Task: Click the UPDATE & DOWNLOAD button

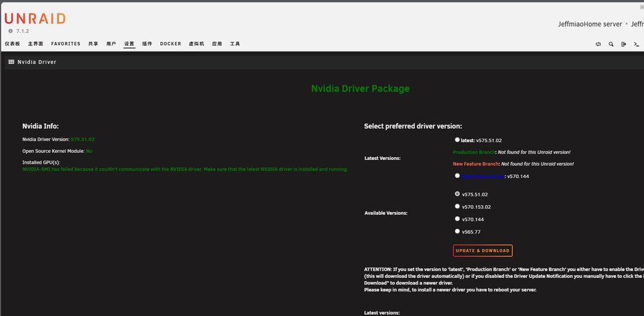Action: tap(482, 251)
